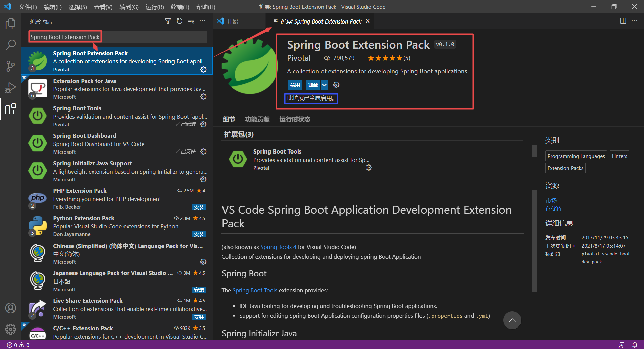Open the 市场 marketplace link
Viewport: 644px width, 349px height.
(x=551, y=201)
